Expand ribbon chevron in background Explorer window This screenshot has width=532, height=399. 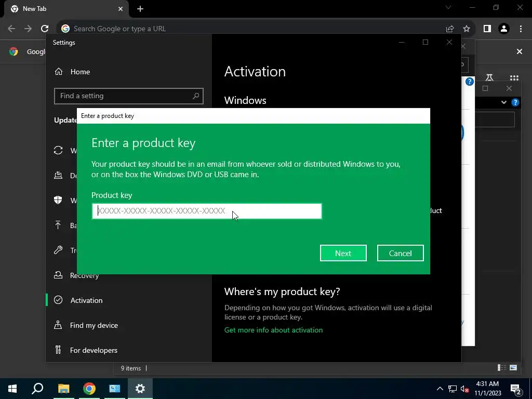504,102
